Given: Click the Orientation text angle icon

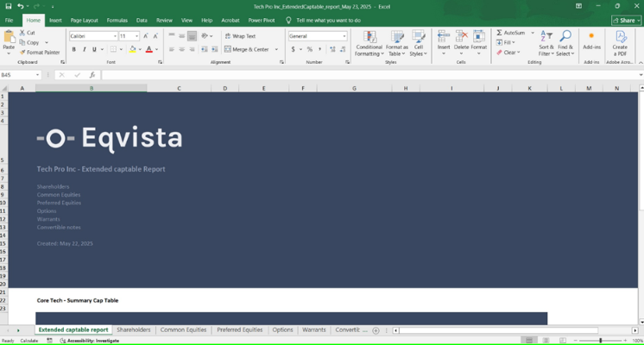Looking at the screenshot, I should [205, 36].
